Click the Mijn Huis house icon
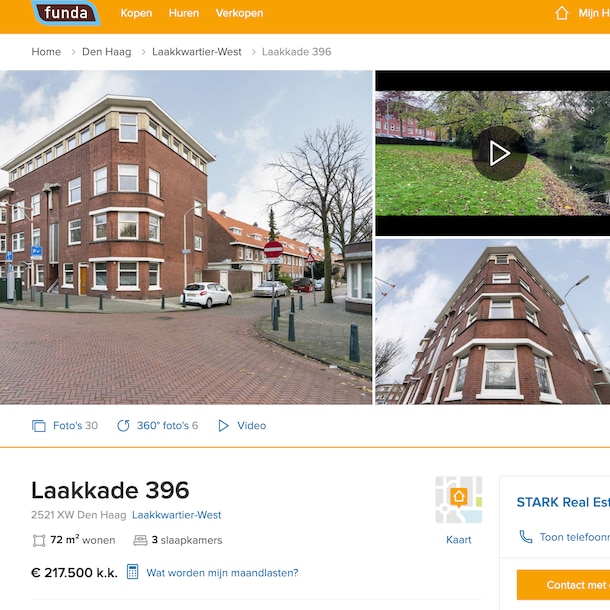Screen dimensions: 610x610 561,13
